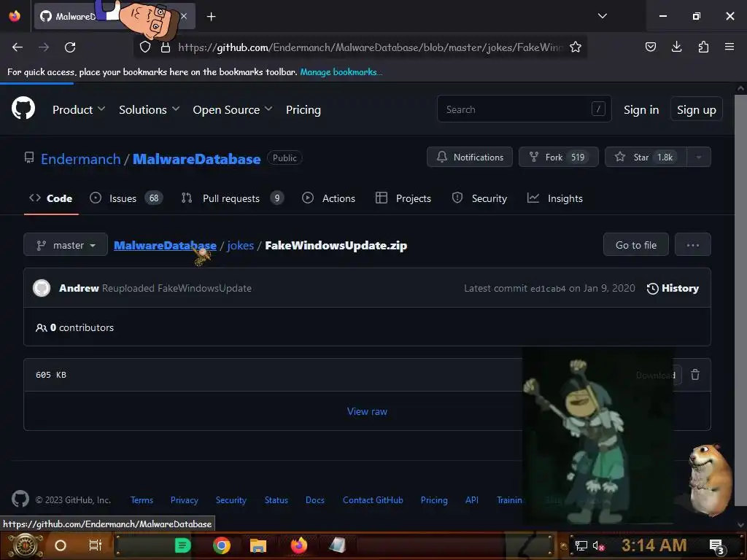
Task: Click the Manage bookmarks link
Action: 341,72
